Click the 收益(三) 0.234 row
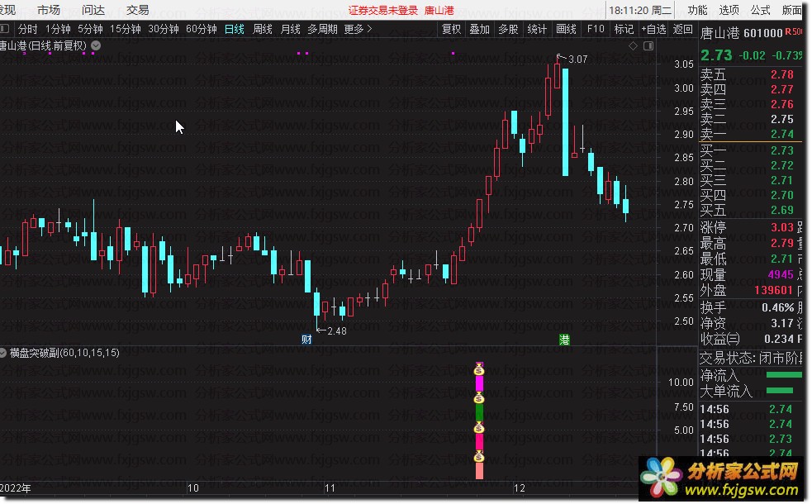Image resolution: width=812 pixels, height=504 pixels. coord(750,339)
